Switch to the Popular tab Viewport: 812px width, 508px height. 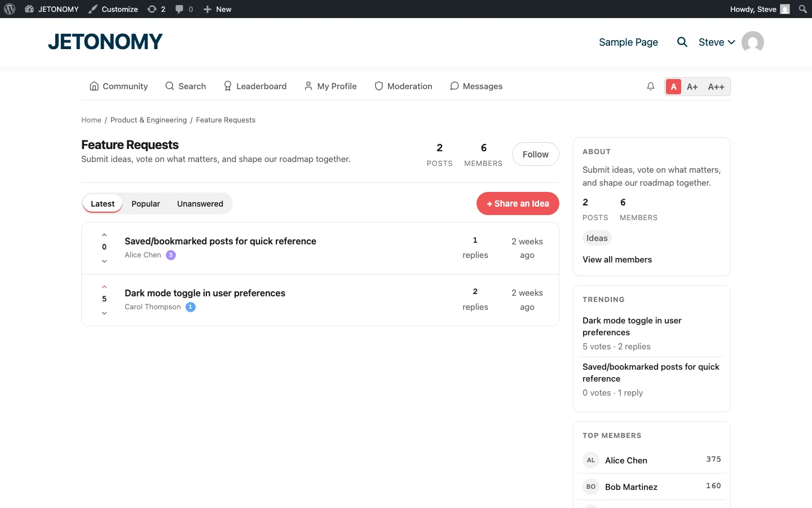click(145, 203)
